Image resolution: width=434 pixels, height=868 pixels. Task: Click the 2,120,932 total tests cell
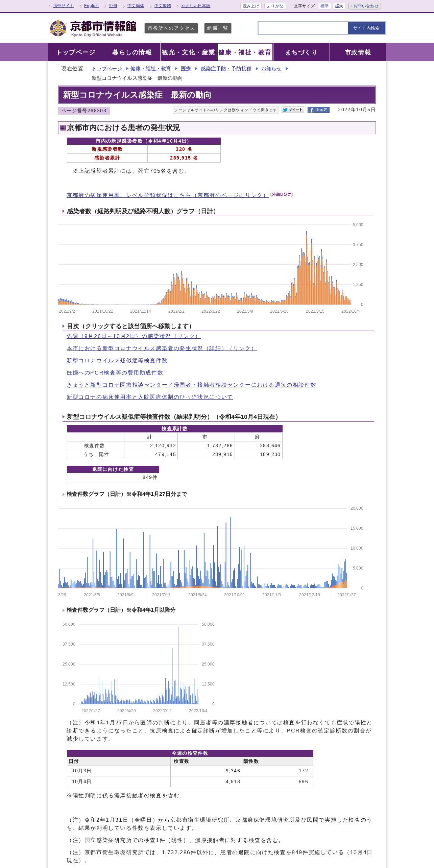tap(151, 445)
